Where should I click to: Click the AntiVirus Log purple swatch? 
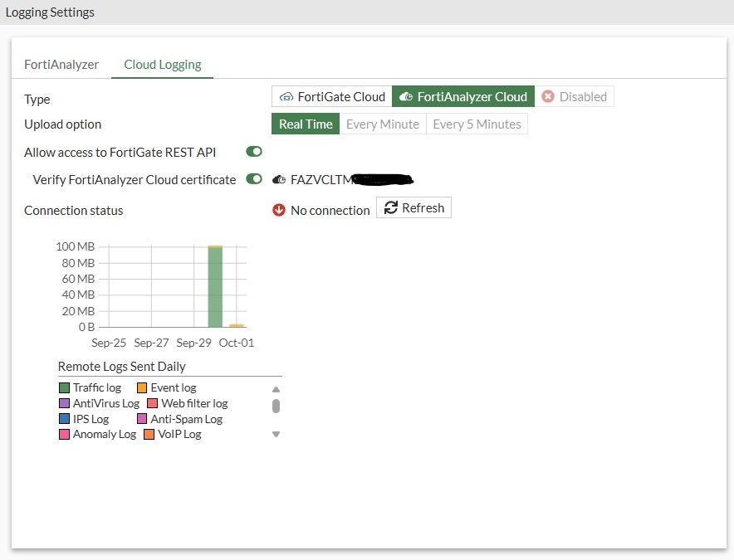coord(64,403)
